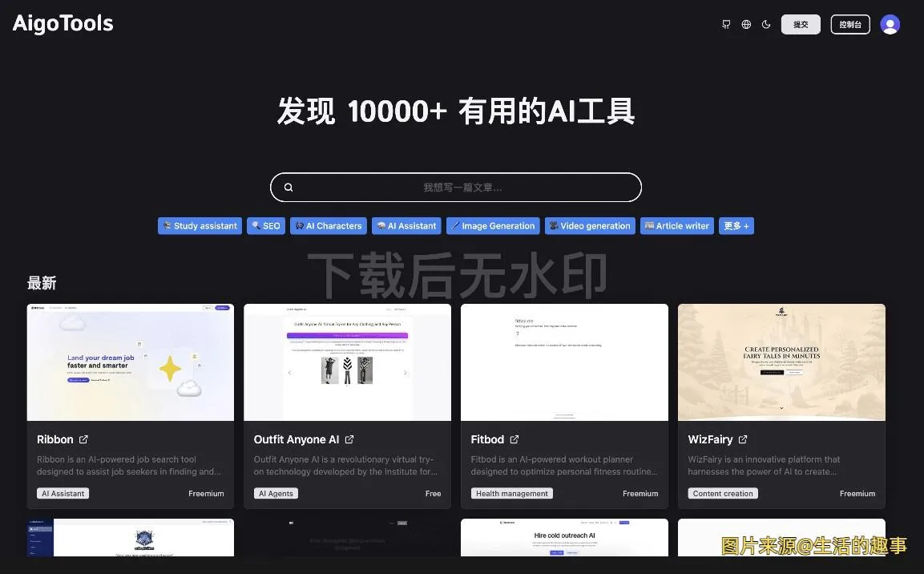924x574 pixels.
Task: Open Outfit Anyone AI external link icon
Action: click(349, 439)
